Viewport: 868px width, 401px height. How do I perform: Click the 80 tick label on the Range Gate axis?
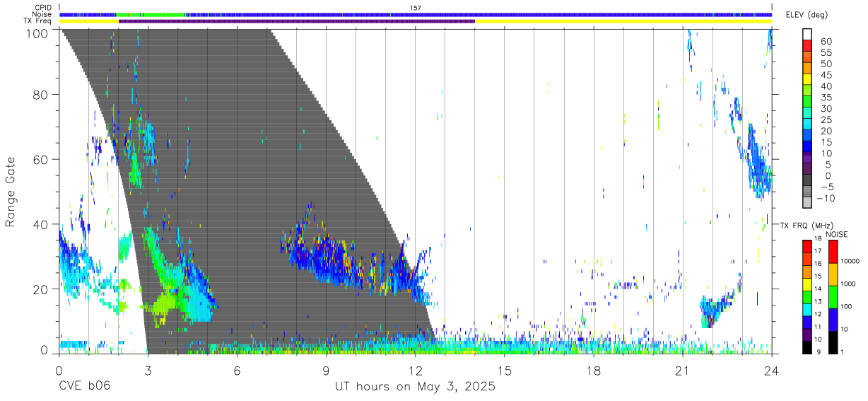(41, 94)
